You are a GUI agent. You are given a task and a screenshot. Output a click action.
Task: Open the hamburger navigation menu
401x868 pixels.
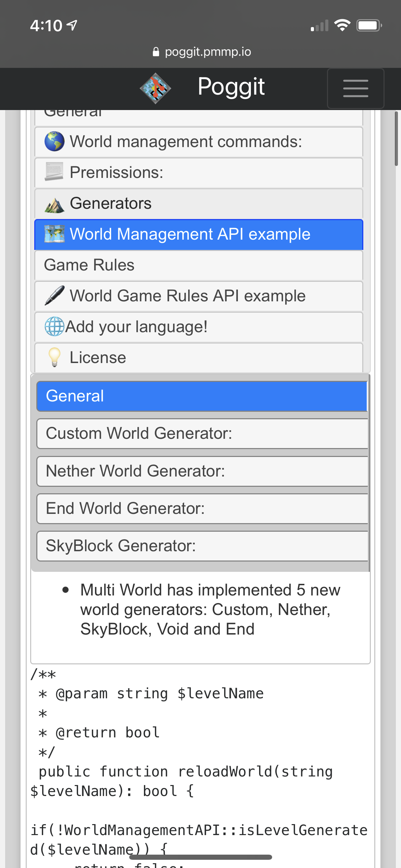pos(355,88)
